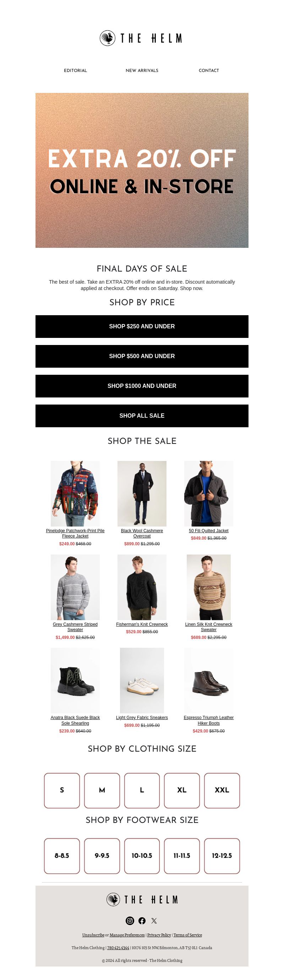Click the Light Grey Fabric Sneakers image

(142, 681)
